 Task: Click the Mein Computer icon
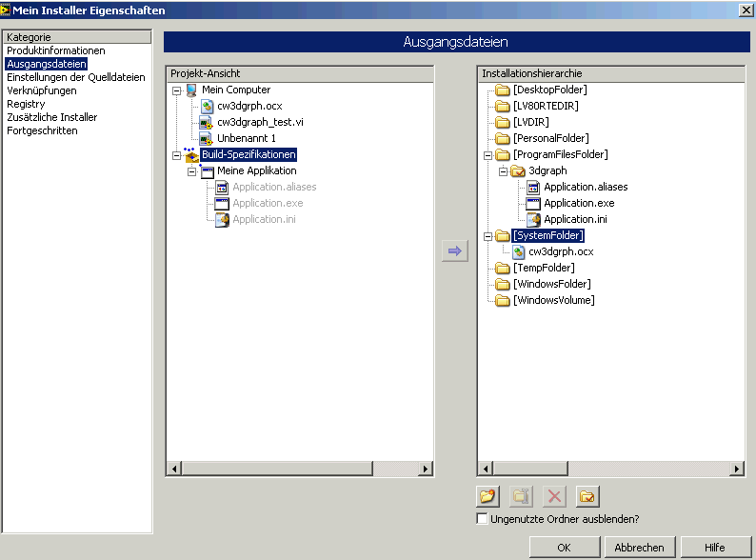click(x=191, y=90)
